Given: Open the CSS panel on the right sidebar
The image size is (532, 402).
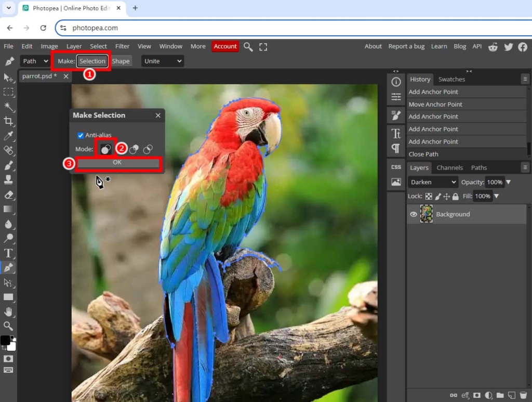Looking at the screenshot, I should pyautogui.click(x=396, y=167).
